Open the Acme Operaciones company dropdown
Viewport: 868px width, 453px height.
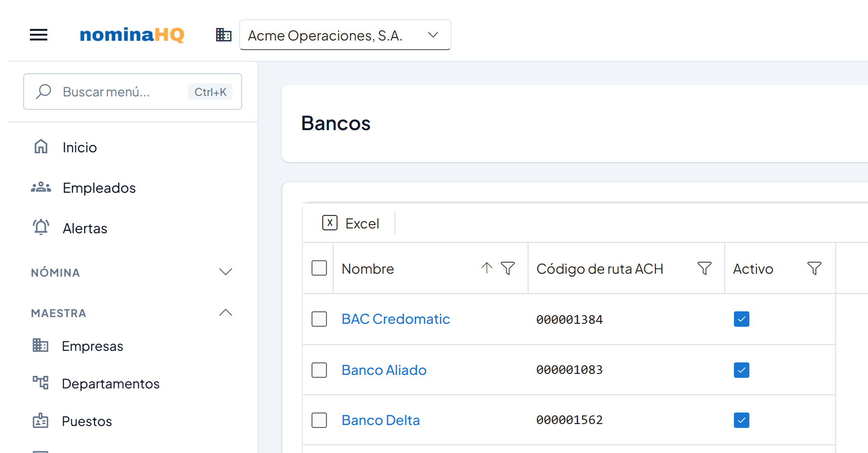(x=345, y=35)
